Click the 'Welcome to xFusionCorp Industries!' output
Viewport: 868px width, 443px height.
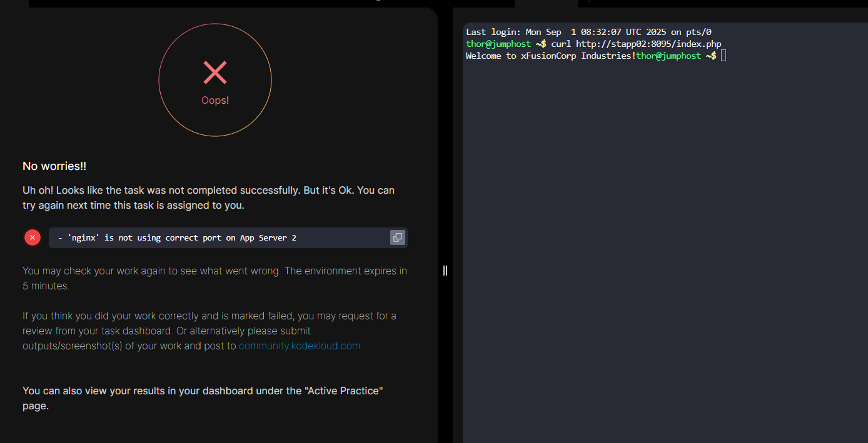pos(551,56)
